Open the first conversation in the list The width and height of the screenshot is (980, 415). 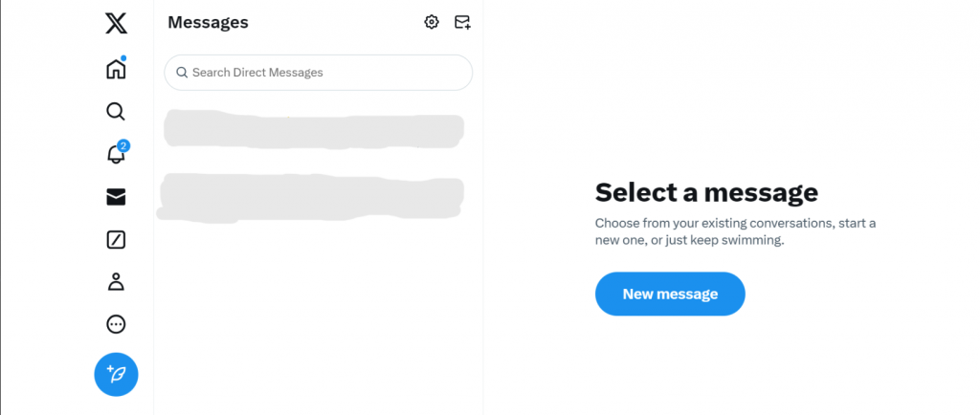(x=314, y=130)
